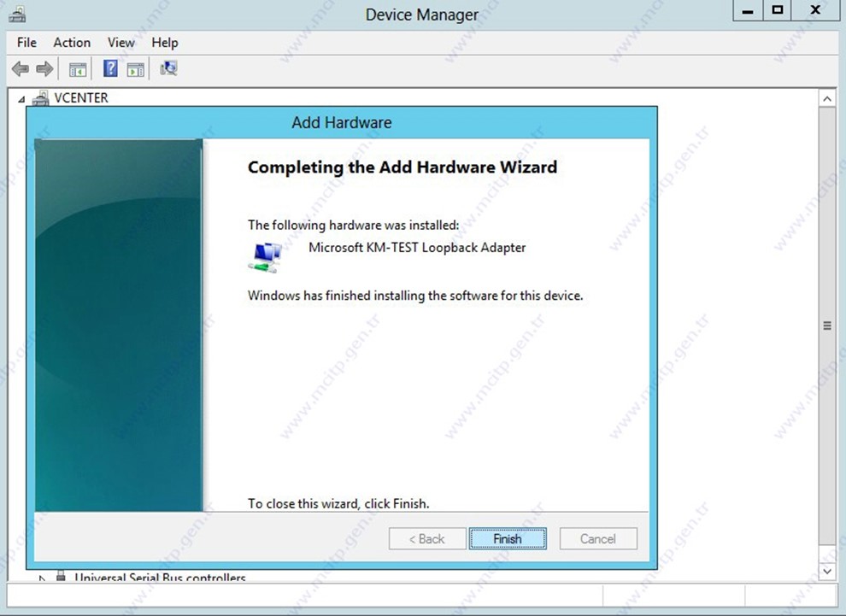Open the Help menu

165,43
